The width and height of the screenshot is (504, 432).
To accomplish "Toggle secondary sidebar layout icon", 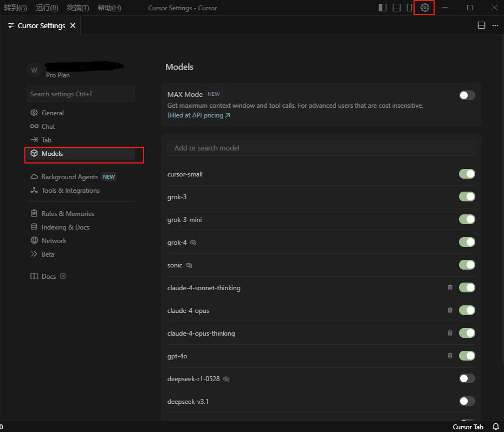I will 410,8.
